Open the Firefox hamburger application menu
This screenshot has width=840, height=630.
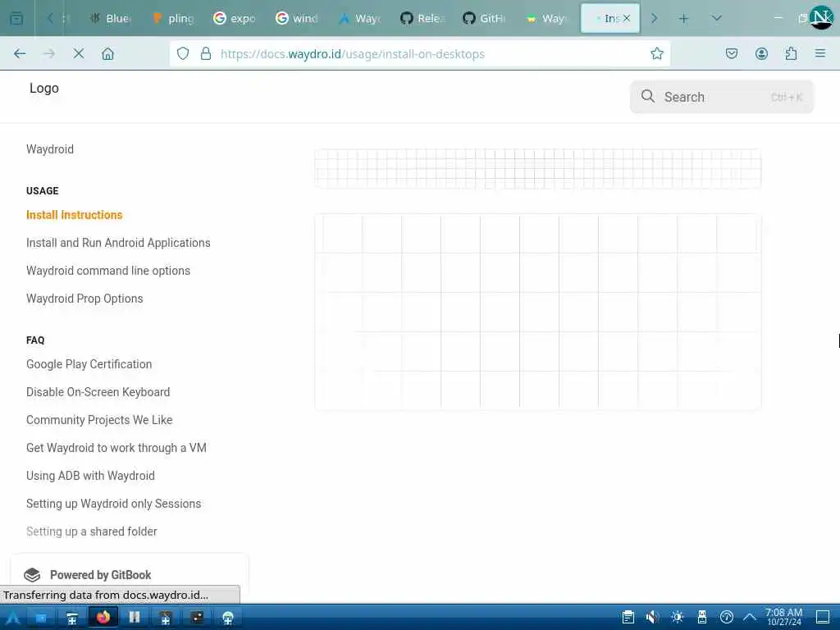[819, 53]
